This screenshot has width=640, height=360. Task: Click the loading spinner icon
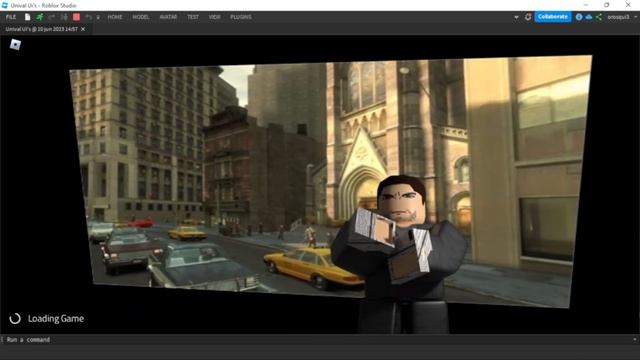(x=15, y=319)
